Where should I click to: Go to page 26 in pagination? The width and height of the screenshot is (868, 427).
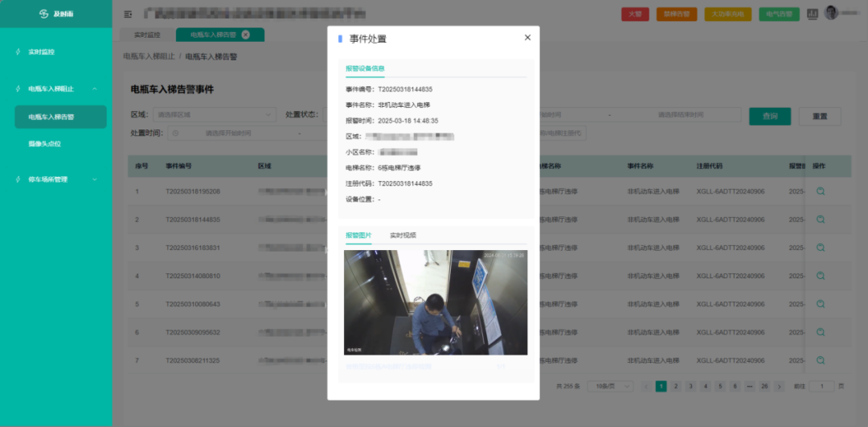764,387
